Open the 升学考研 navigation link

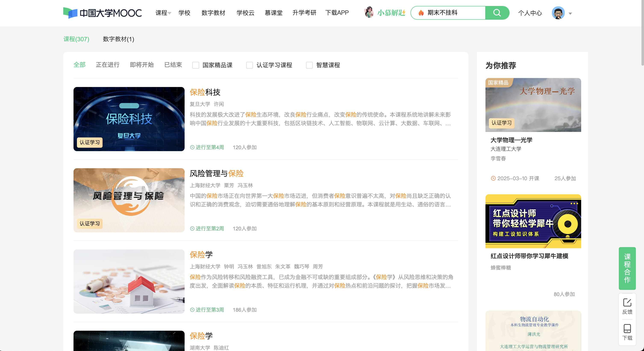coord(304,13)
